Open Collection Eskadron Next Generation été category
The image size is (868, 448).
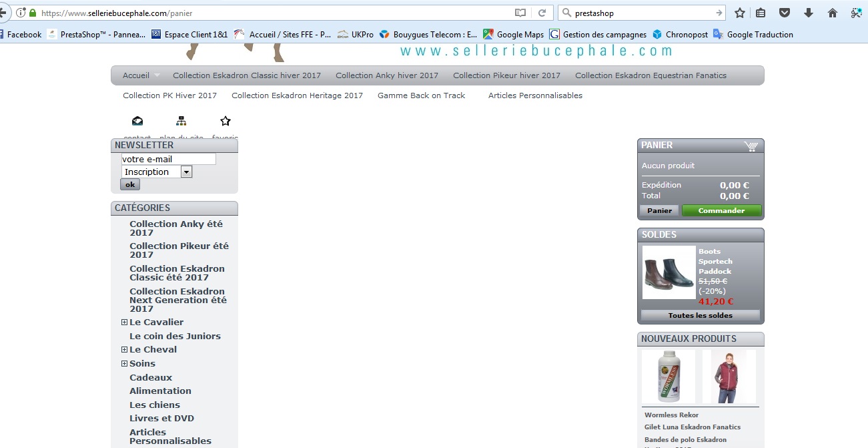click(x=178, y=300)
